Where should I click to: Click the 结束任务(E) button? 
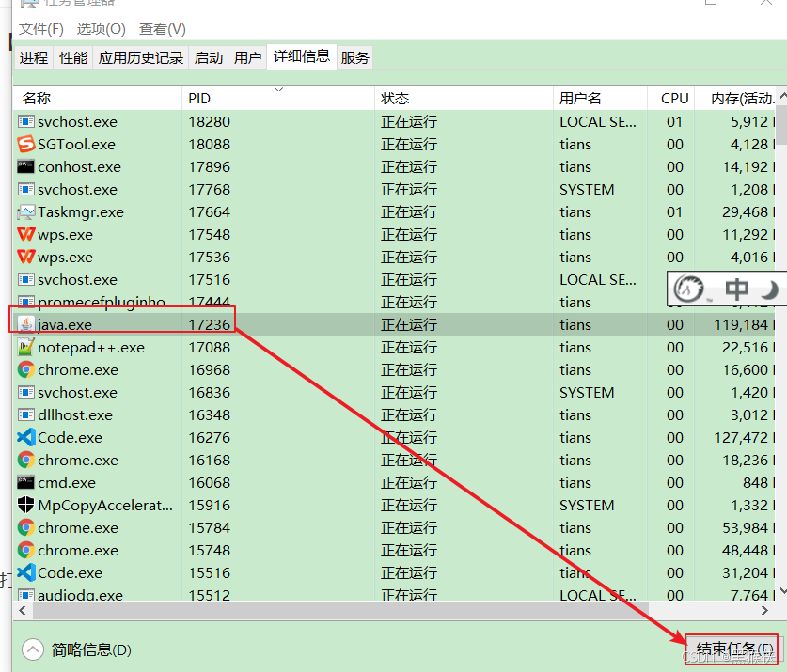(x=732, y=648)
